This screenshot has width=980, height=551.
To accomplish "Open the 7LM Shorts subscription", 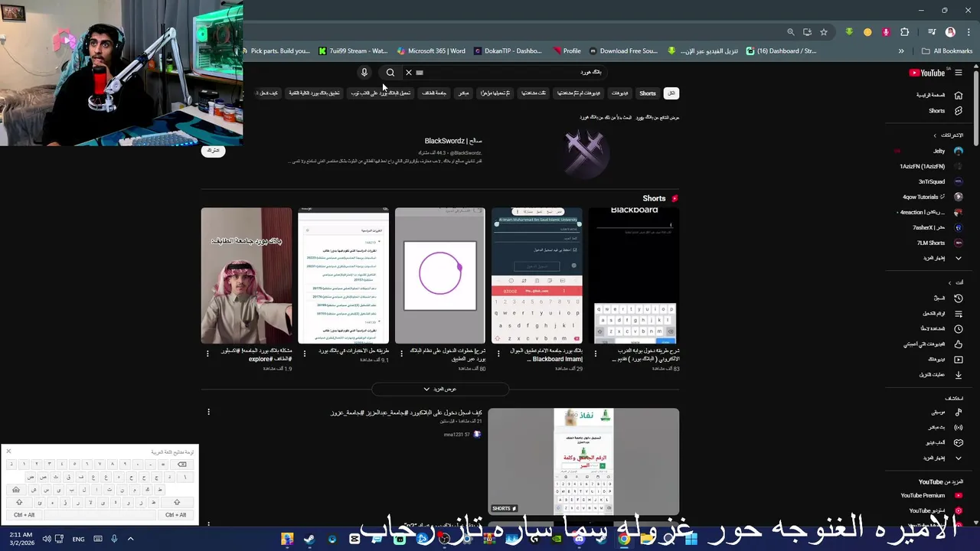I will click(x=931, y=243).
